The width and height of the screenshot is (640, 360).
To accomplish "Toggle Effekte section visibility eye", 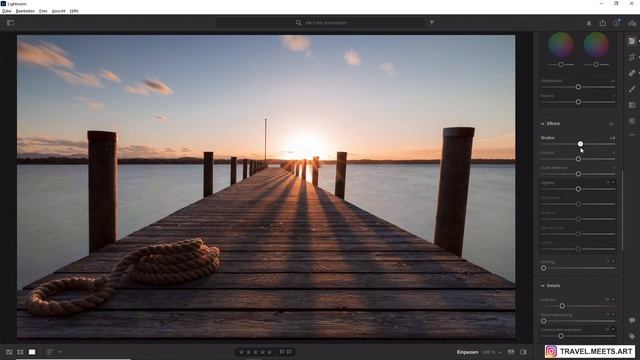I will tap(611, 124).
